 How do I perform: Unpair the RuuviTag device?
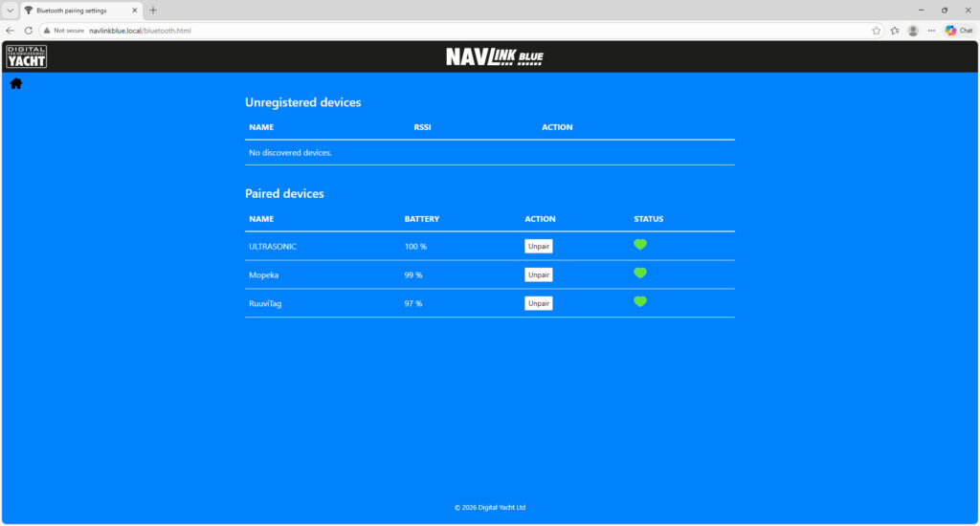539,303
